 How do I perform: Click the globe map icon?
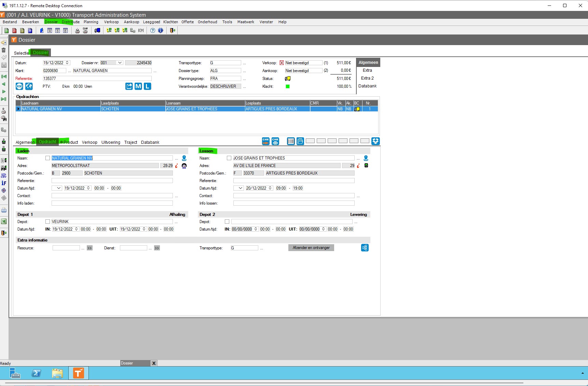coord(29,86)
